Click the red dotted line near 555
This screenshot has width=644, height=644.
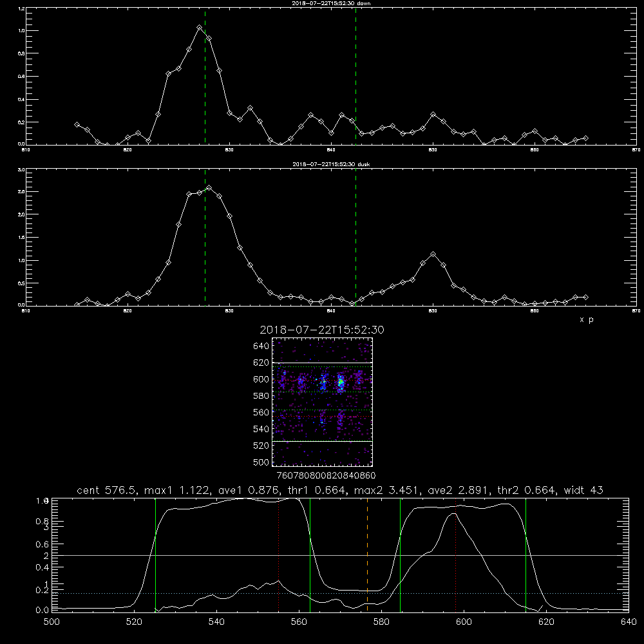click(278, 554)
